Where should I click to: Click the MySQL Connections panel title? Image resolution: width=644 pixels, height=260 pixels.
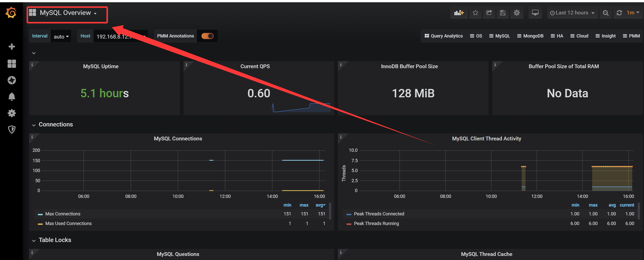click(x=178, y=139)
